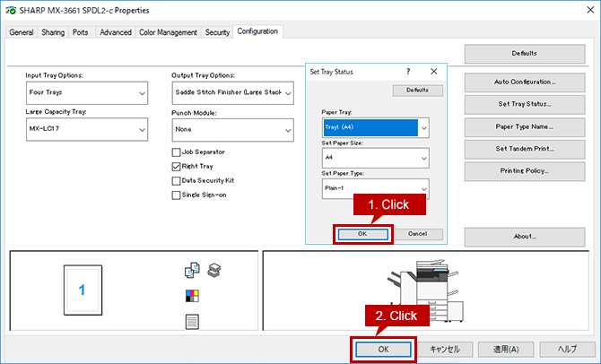
Task: Enable the Job Separator checkbox
Action: pyautogui.click(x=176, y=152)
